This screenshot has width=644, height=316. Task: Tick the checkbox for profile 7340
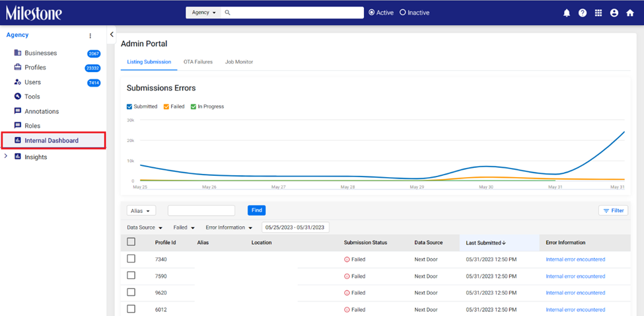coord(131,259)
